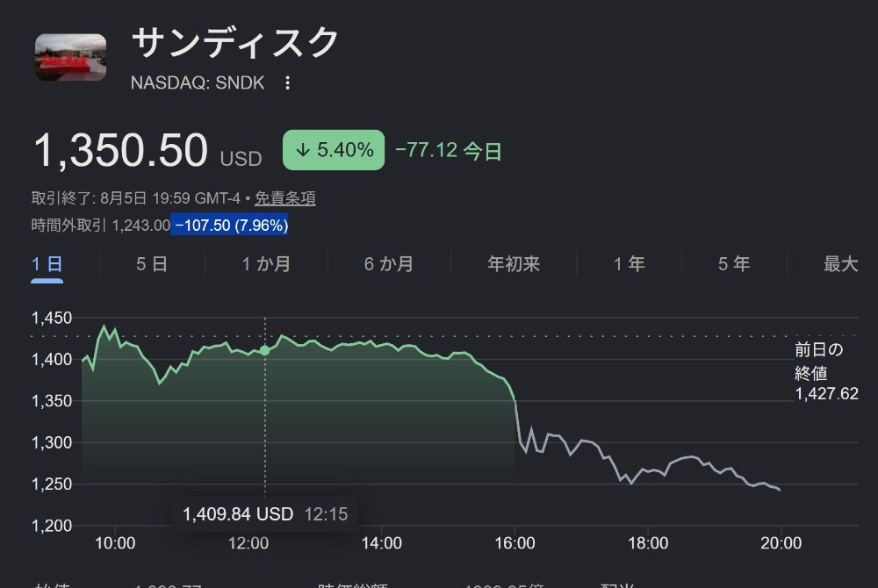Switch to the 5日 chart tab

pos(152,264)
